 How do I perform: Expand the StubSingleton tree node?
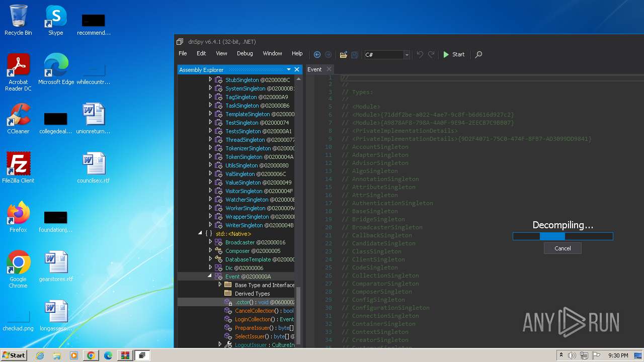[210, 79]
